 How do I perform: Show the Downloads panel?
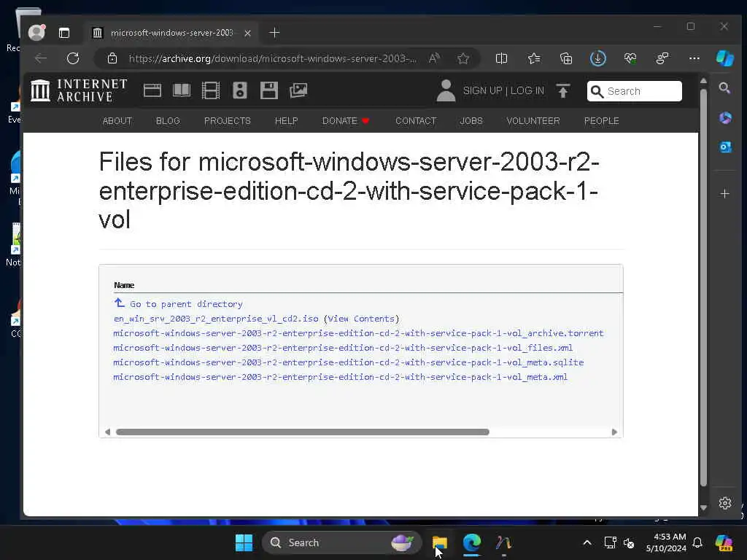(598, 58)
